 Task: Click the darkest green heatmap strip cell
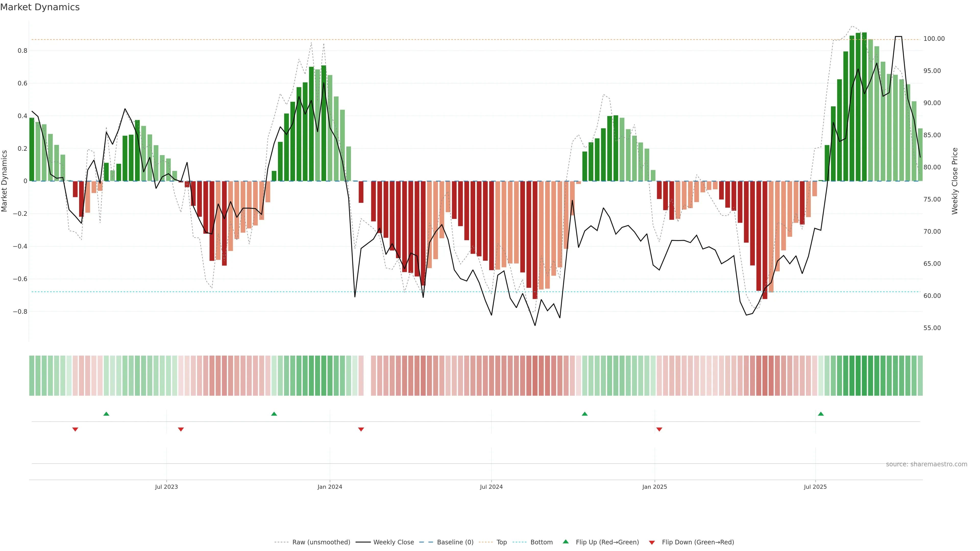coord(864,376)
